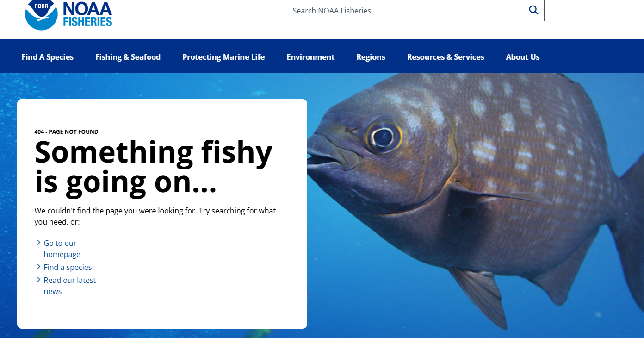Open the Find A Species menu
Screen dimensions: 644x338
[48, 57]
